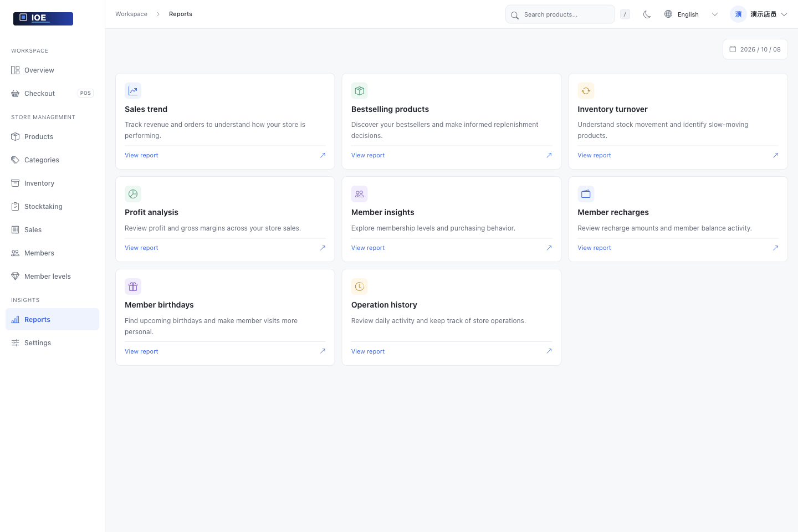Screen dimensions: 798x532
Task: Click the Profit analysis pie icon
Action: (133, 194)
